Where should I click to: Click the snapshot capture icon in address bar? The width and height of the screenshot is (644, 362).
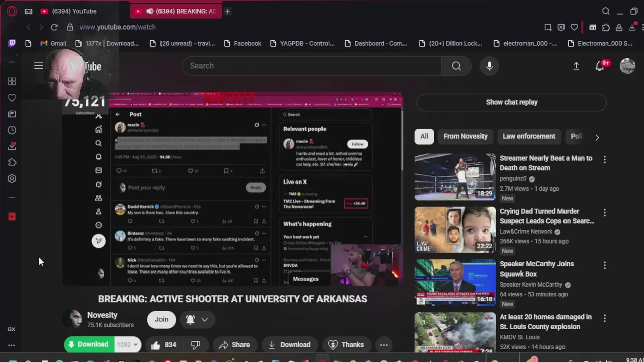click(x=548, y=27)
